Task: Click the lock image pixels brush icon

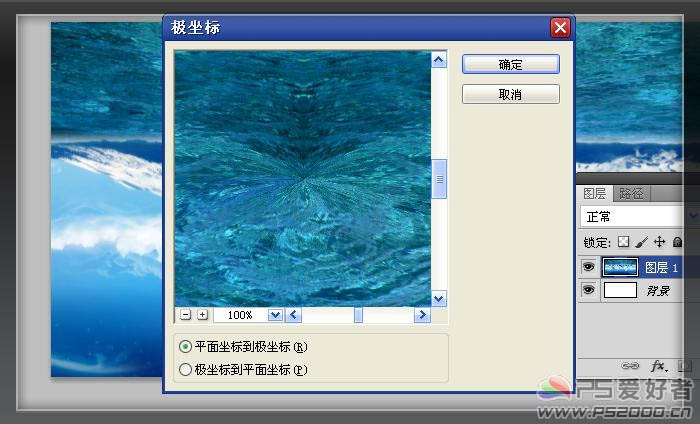Action: click(x=641, y=242)
